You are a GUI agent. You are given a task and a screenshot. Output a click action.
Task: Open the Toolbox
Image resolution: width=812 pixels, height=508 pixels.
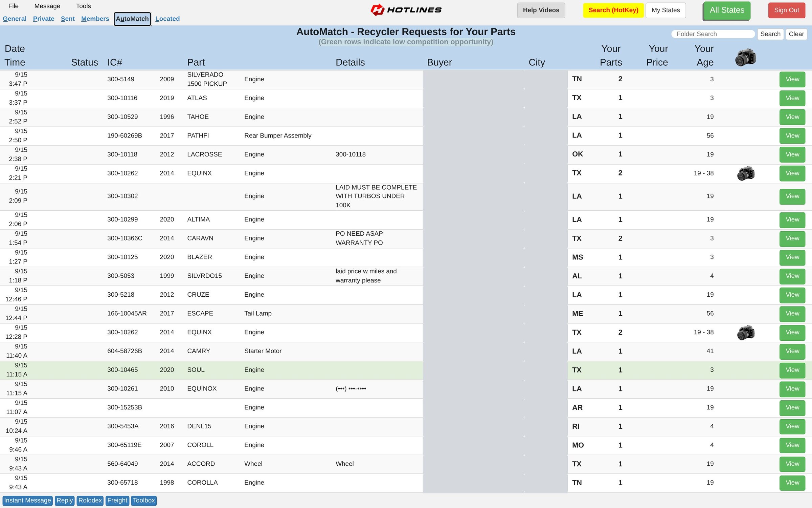(x=144, y=501)
